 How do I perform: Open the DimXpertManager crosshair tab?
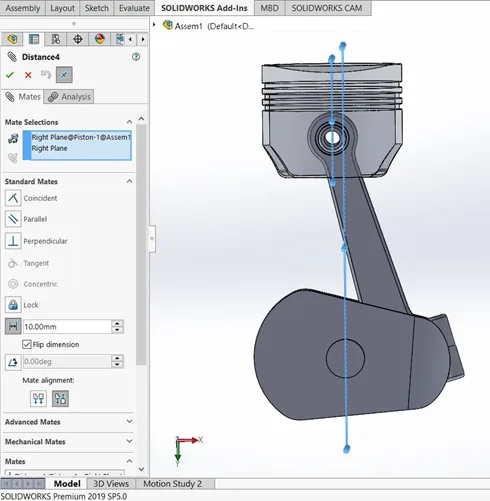click(78, 39)
